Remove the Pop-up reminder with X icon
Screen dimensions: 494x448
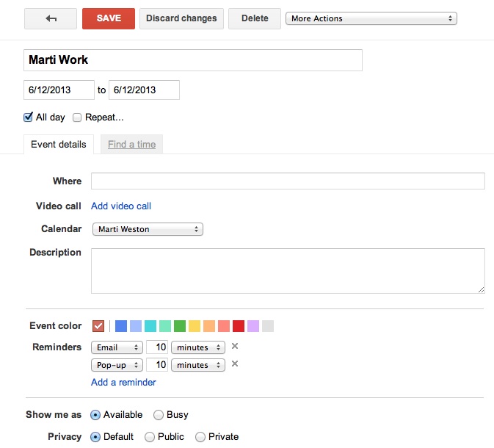235,364
